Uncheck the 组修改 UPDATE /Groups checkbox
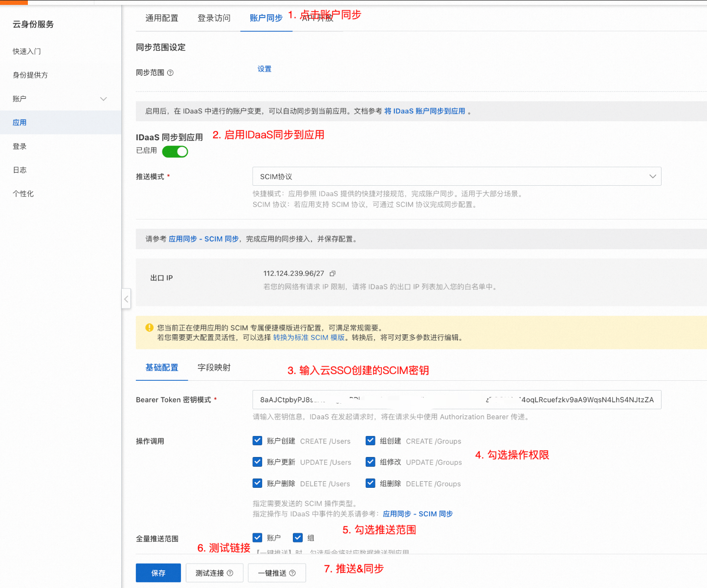707x588 pixels. pyautogui.click(x=371, y=462)
